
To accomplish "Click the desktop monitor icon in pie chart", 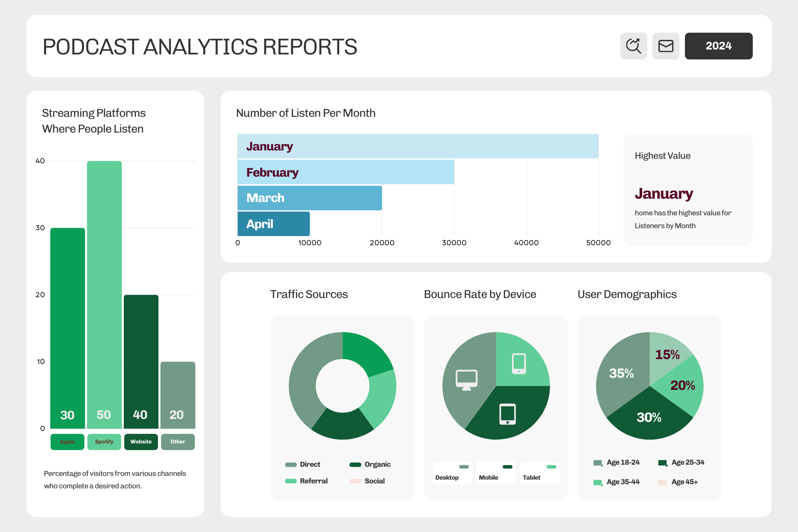I will (466, 380).
